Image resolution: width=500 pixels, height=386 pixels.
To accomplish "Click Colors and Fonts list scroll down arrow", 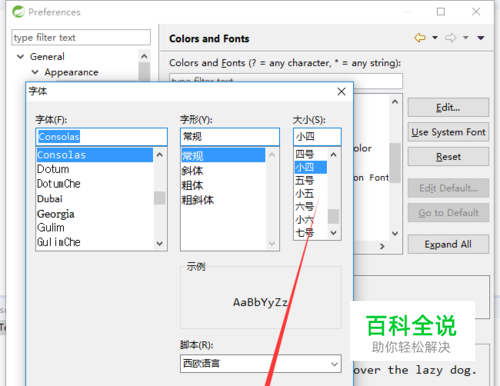I will click(x=395, y=233).
